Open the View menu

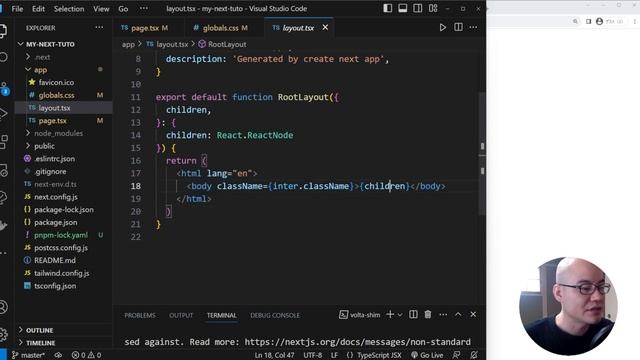[x=101, y=9]
